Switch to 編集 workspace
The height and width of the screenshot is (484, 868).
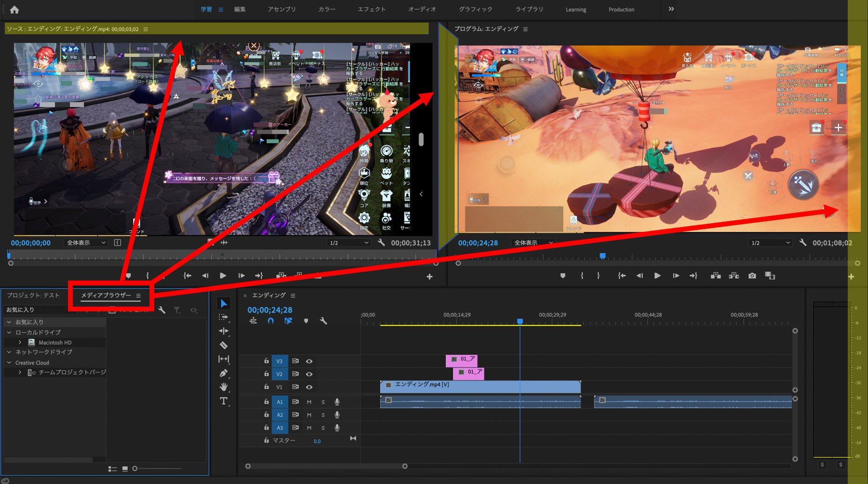[240, 9]
